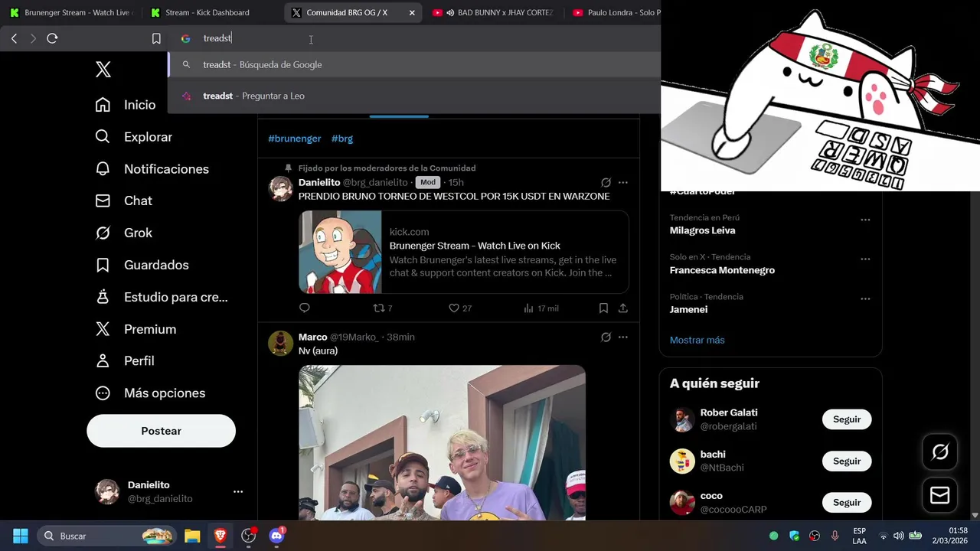Go back in browser
Image resolution: width=980 pixels, height=551 pixels.
(x=14, y=38)
